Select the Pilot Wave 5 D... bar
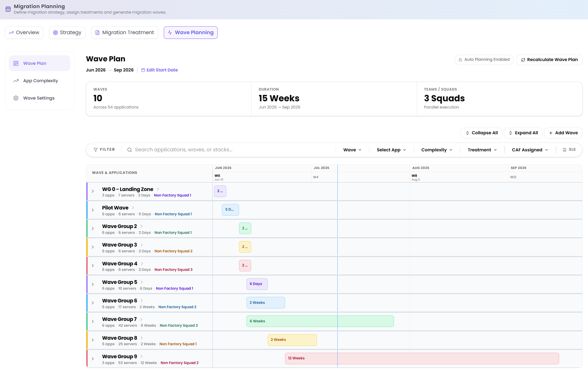Viewport: 588px width, 373px height. (x=230, y=210)
